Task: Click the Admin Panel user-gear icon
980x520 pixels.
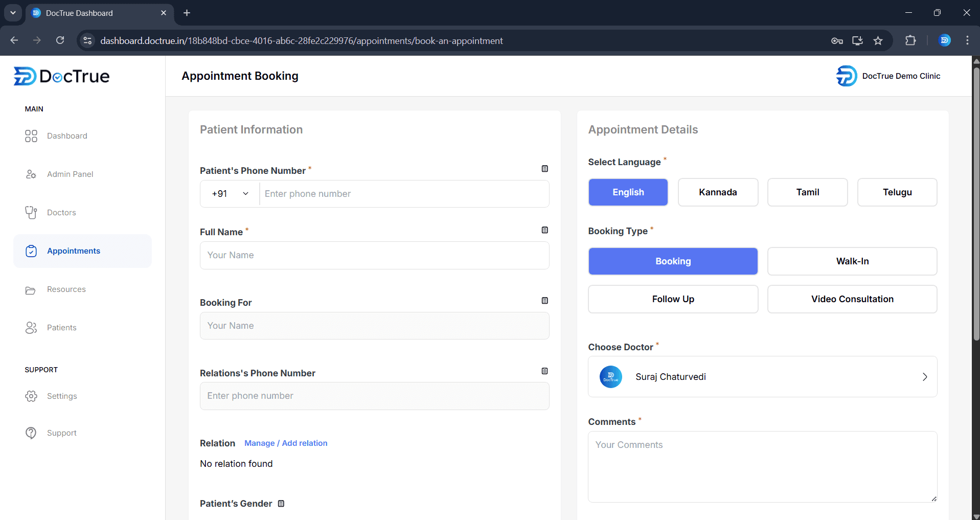Action: tap(31, 174)
